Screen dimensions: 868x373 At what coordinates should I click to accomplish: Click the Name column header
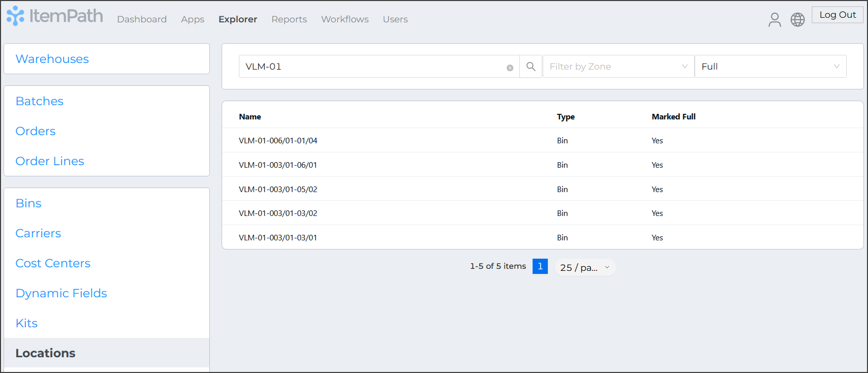coord(250,117)
